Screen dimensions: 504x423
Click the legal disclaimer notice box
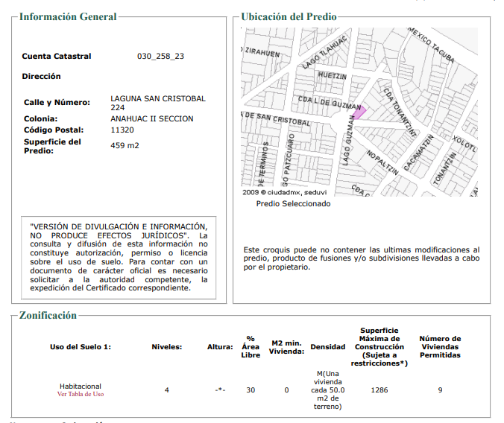coord(119,258)
